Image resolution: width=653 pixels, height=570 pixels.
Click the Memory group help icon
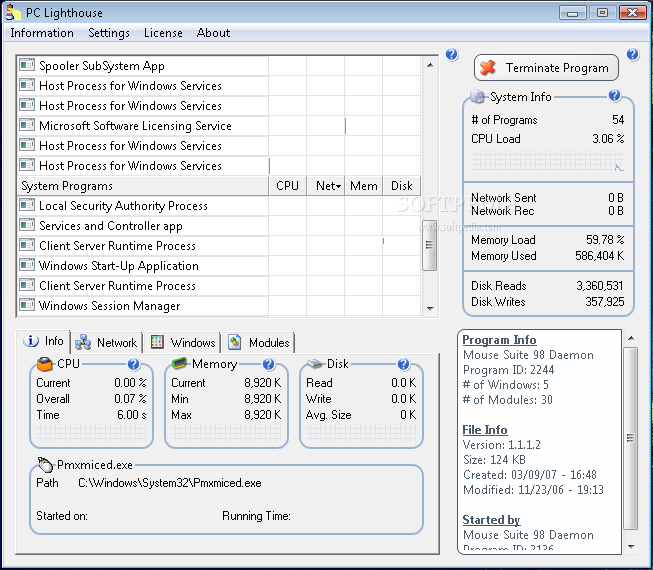[x=269, y=364]
